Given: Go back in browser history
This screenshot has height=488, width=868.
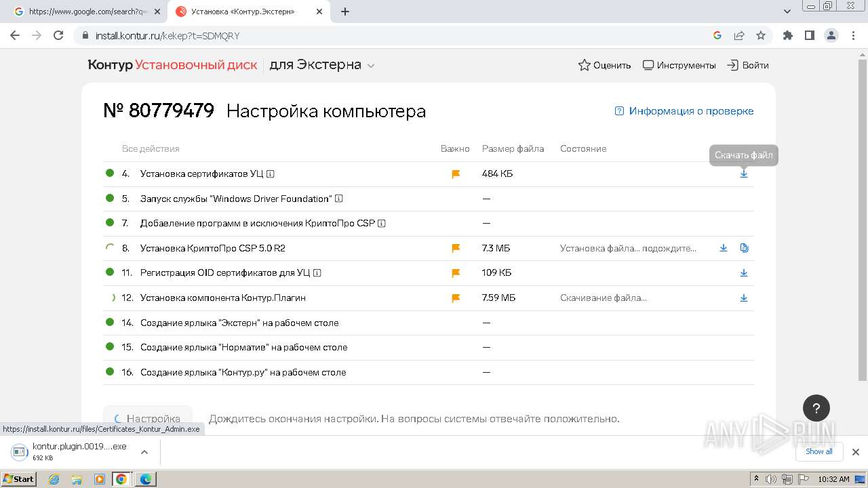Looking at the screenshot, I should 15,35.
